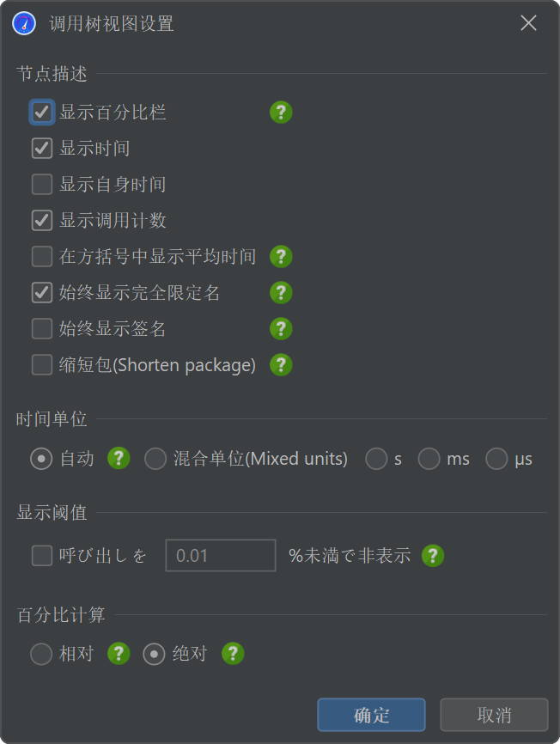Click the 0.01 threshold input field

[221, 556]
